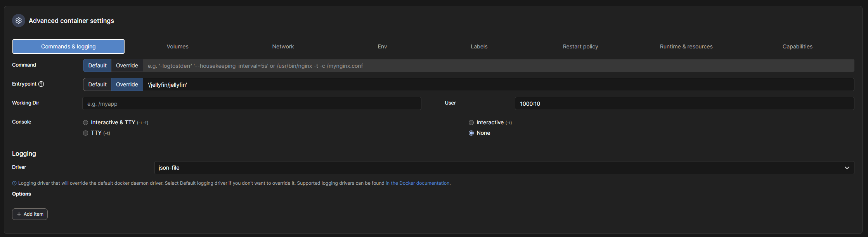This screenshot has height=237, width=868.
Task: Click the gear icon beside Advanced container settings
Action: click(19, 21)
